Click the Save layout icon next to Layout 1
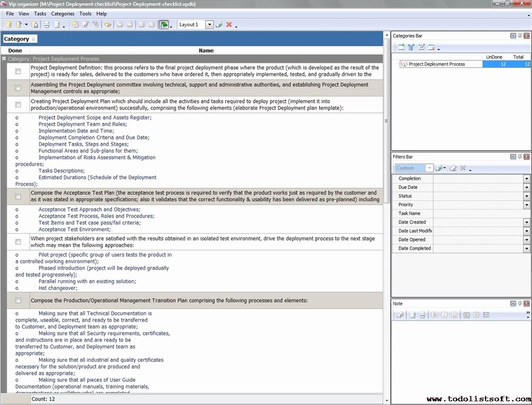The height and width of the screenshot is (405, 532). coord(219,24)
